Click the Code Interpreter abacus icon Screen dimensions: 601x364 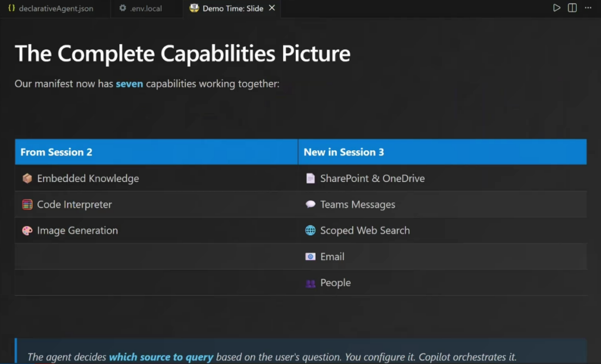click(x=27, y=205)
